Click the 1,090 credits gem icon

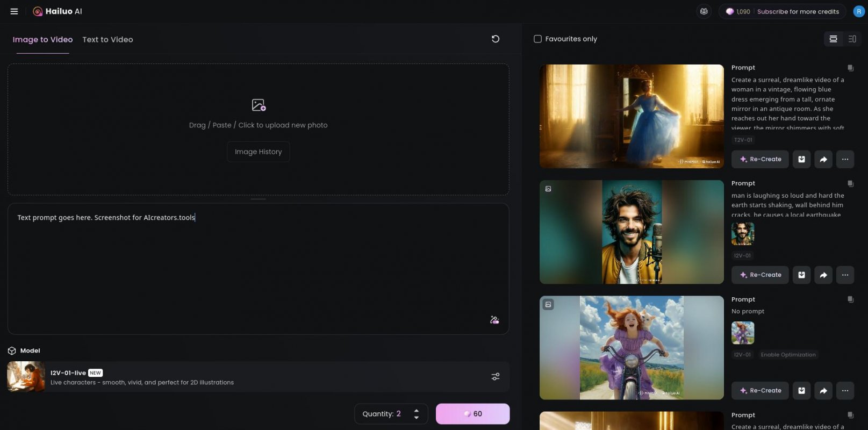(729, 11)
